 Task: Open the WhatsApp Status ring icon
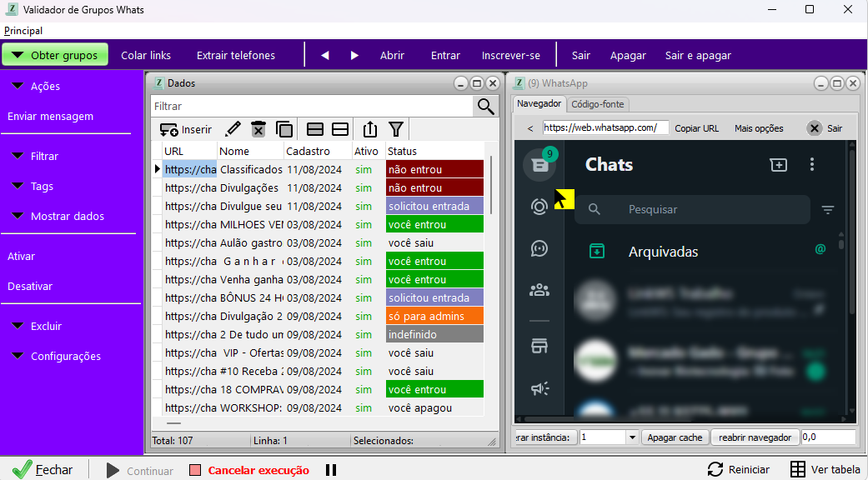(539, 207)
